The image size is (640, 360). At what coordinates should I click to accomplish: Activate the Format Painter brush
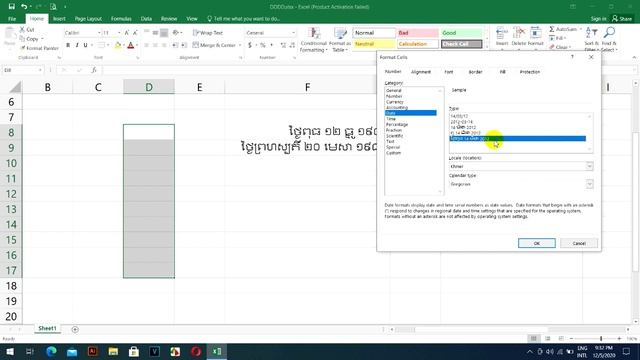pyautogui.click(x=39, y=48)
